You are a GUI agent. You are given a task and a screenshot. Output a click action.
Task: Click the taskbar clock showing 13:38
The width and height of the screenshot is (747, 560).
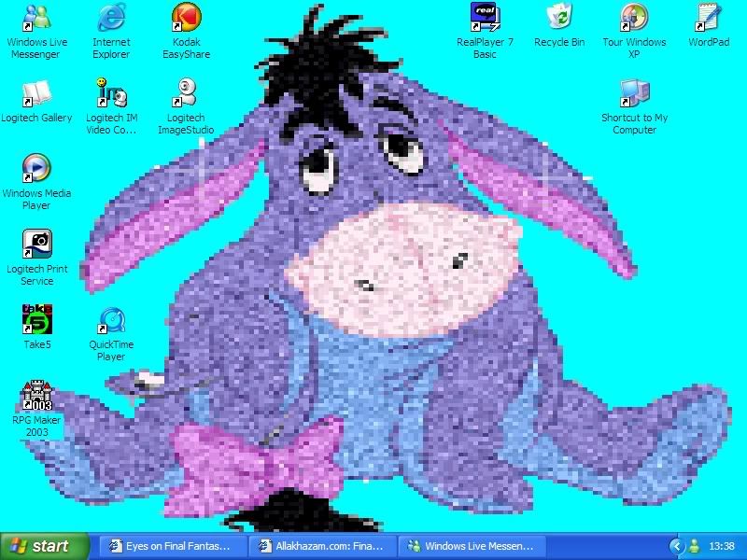[x=722, y=546]
